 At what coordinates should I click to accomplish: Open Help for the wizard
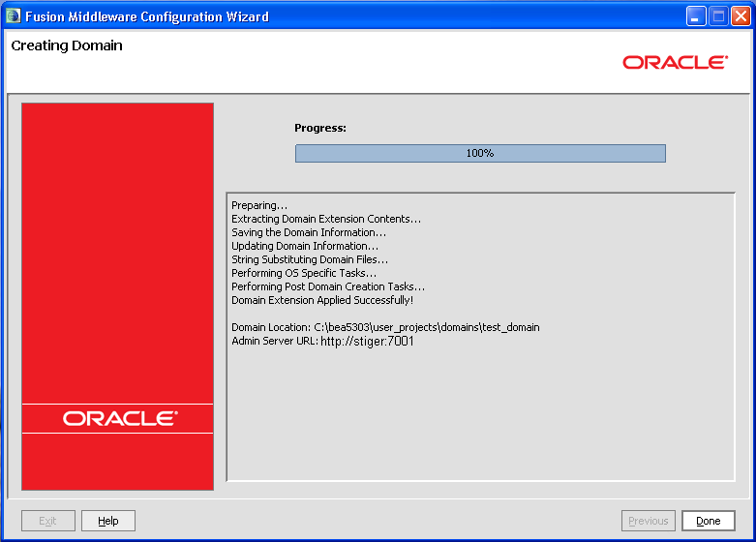(x=108, y=521)
